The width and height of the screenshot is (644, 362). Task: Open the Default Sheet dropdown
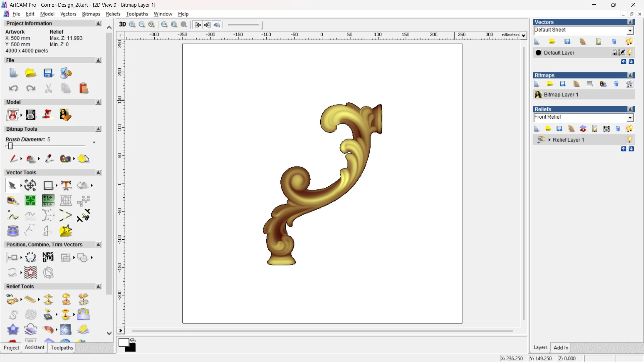(x=630, y=31)
